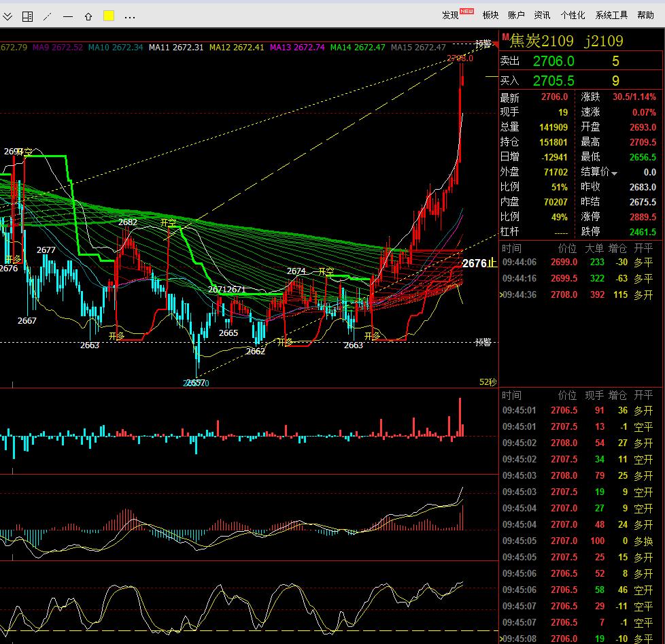Open the 系统工具 menu
This screenshot has width=665, height=644.
[x=611, y=15]
